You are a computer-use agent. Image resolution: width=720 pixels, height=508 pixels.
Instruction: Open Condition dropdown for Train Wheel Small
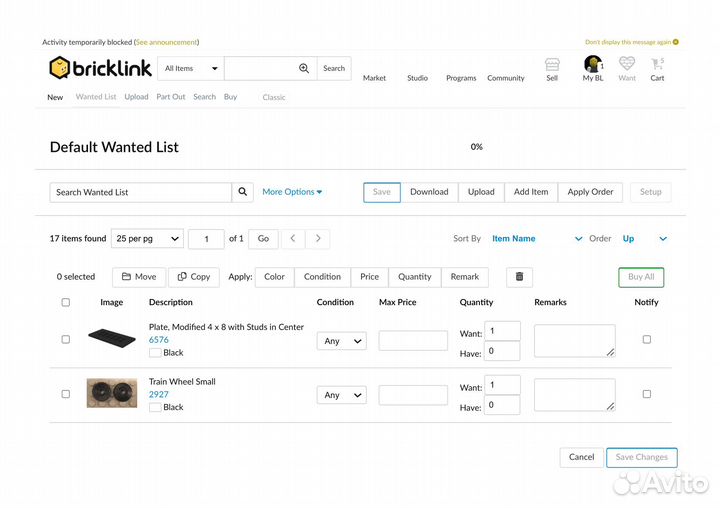click(341, 395)
